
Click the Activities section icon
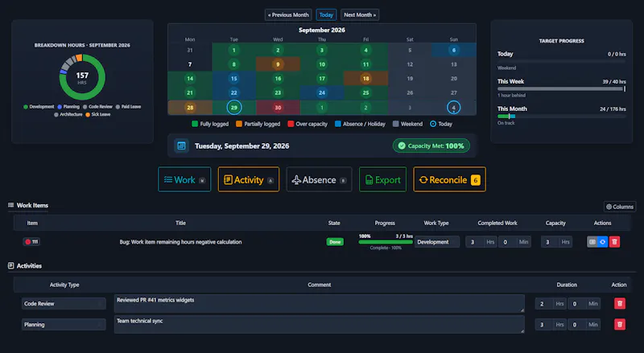pyautogui.click(x=10, y=265)
